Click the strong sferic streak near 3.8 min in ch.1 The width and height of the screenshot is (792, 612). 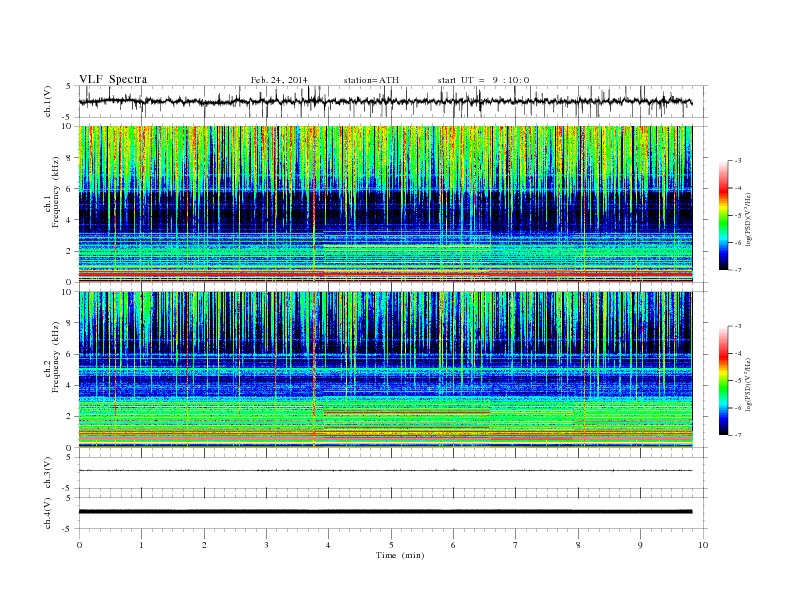point(314,204)
